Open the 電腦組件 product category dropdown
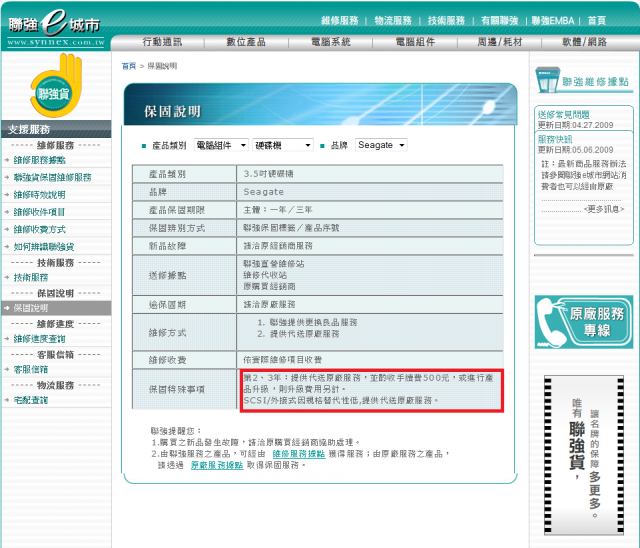 221,145
